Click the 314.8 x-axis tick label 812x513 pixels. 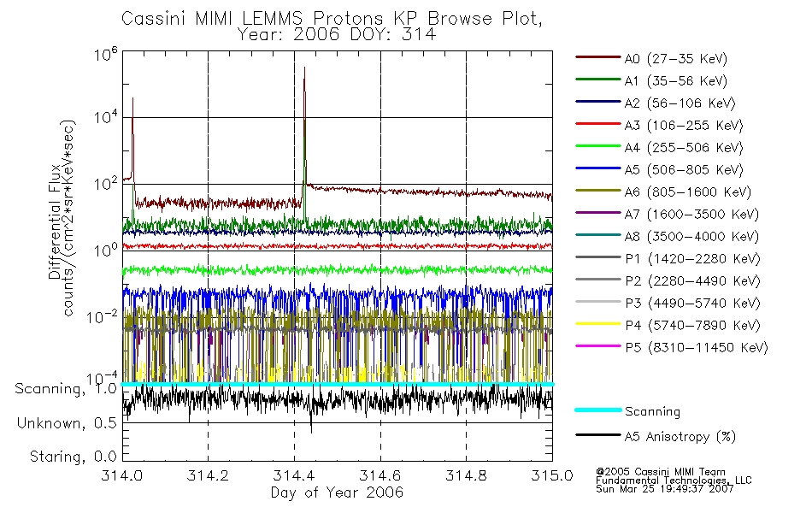466,475
